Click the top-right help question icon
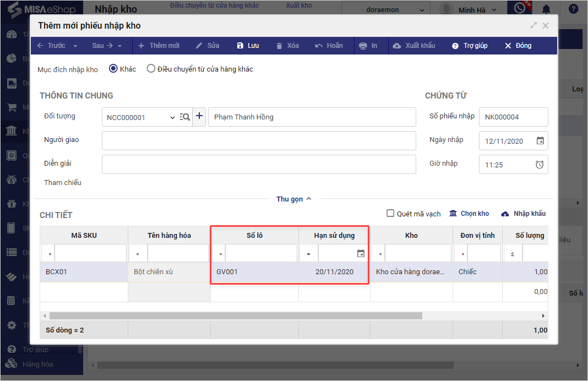Viewport: 588px width, 381px height. coord(573,9)
